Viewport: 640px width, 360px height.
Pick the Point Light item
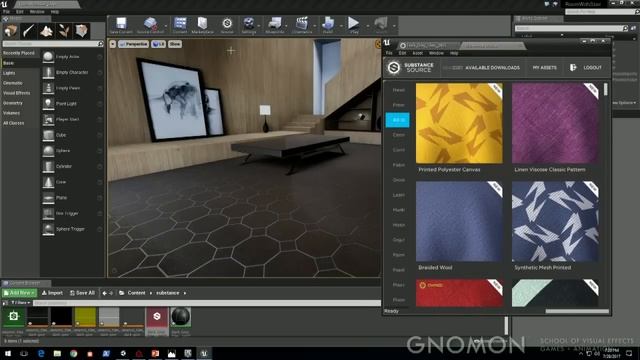pos(72,104)
